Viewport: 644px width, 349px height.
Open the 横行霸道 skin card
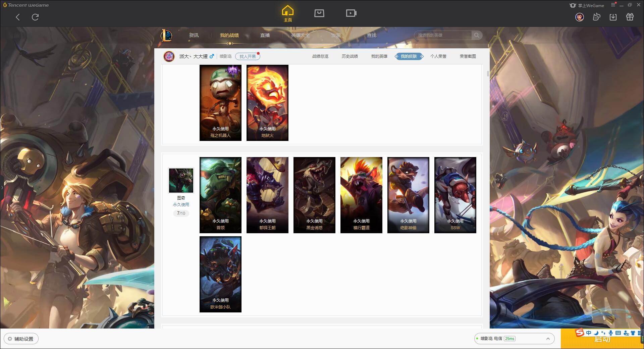click(361, 195)
